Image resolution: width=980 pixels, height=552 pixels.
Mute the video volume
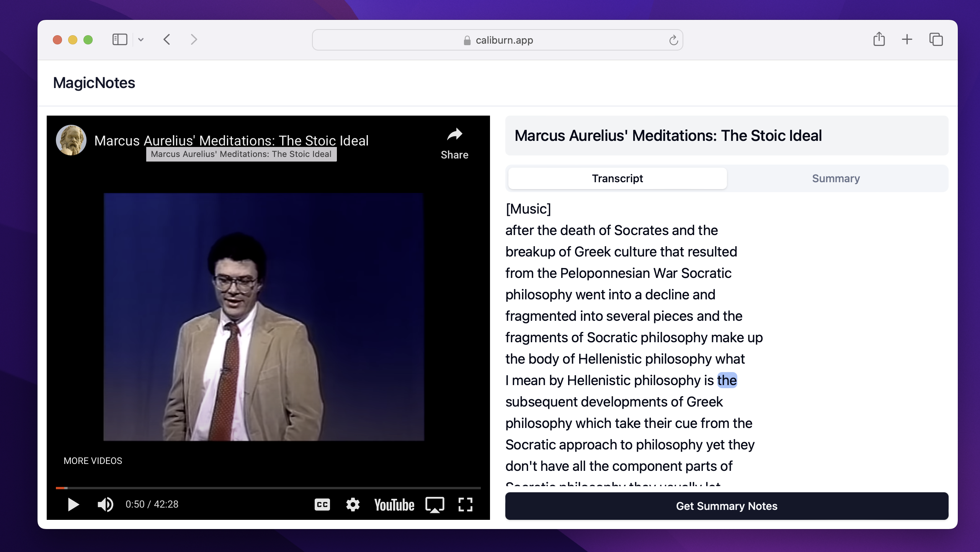pos(105,505)
